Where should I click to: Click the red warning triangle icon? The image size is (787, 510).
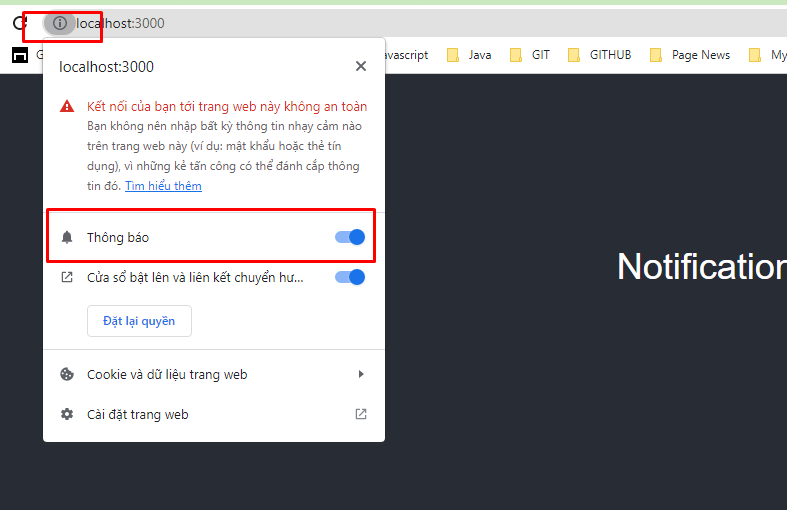pyautogui.click(x=67, y=106)
